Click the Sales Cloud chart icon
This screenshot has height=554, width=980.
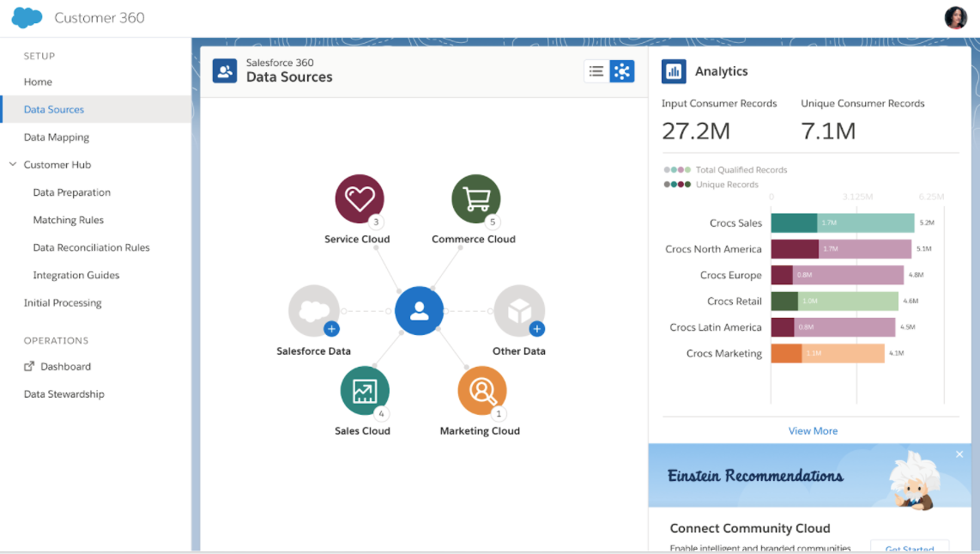pos(364,389)
